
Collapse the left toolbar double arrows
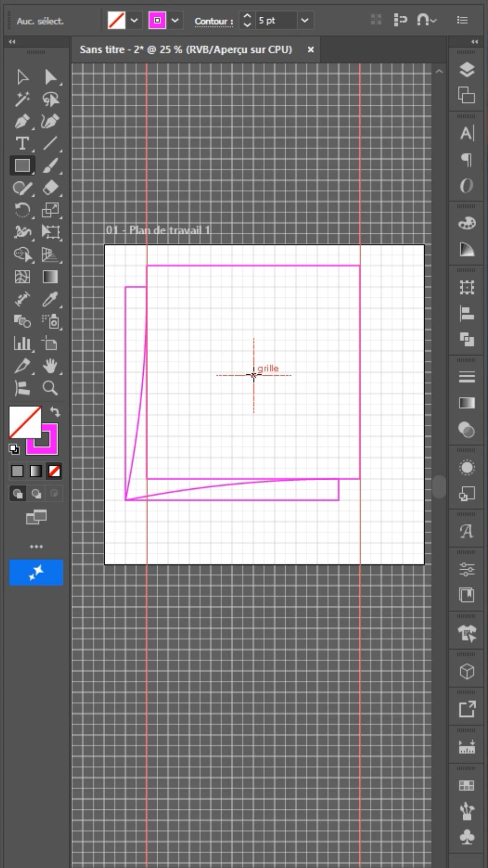[12, 42]
